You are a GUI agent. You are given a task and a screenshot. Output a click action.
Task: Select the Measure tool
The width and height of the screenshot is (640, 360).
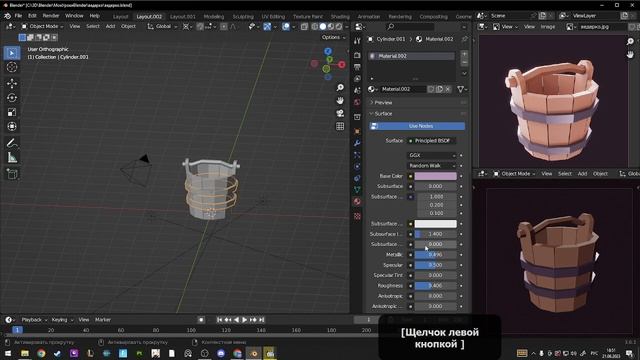pyautogui.click(x=12, y=158)
